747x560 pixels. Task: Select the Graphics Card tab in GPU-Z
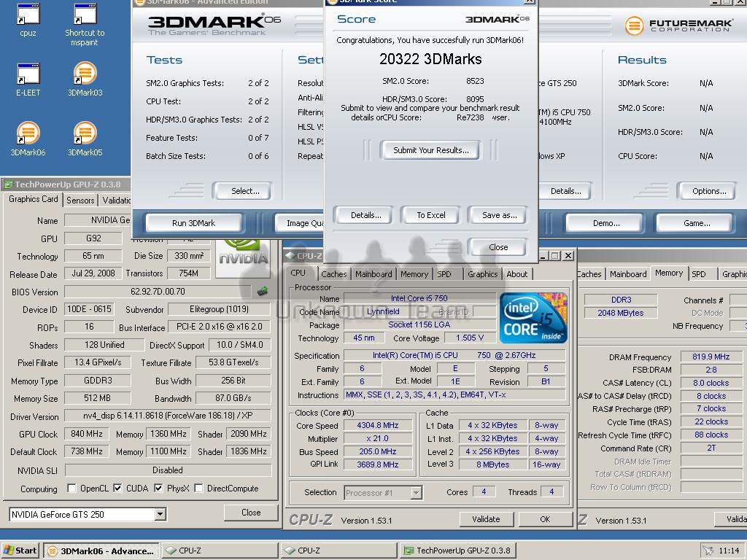(34, 200)
